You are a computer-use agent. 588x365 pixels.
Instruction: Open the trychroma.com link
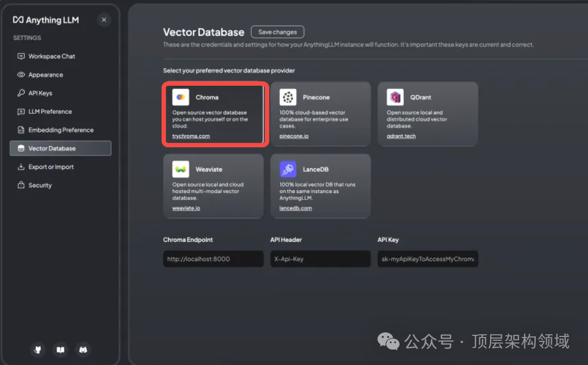pyautogui.click(x=191, y=136)
